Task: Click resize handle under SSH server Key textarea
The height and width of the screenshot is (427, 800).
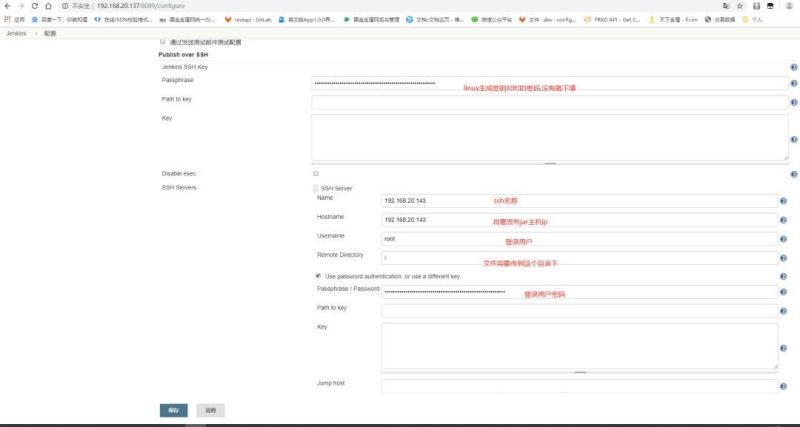Action: [579, 372]
